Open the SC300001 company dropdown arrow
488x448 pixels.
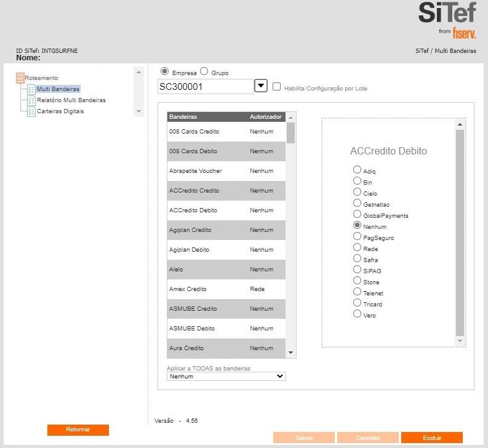pos(261,86)
